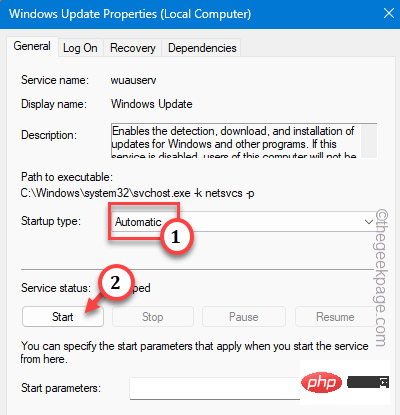The height and width of the screenshot is (415, 400).
Task: Click the chevron arrow of Startup type
Action: (x=368, y=221)
